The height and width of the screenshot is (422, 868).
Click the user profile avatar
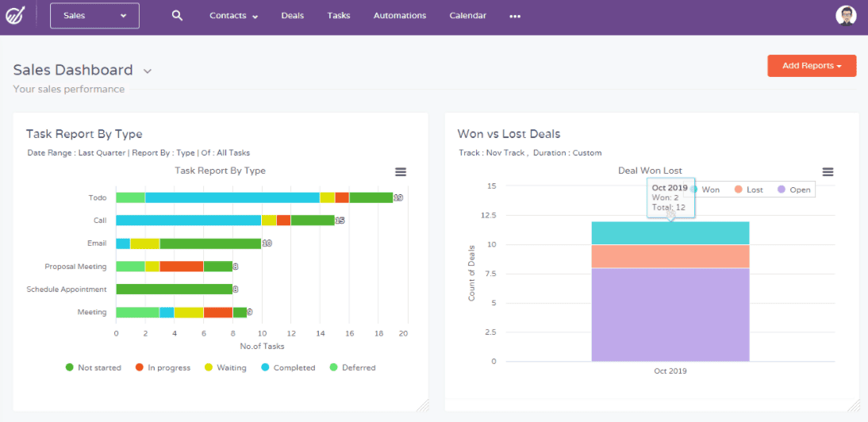click(847, 16)
